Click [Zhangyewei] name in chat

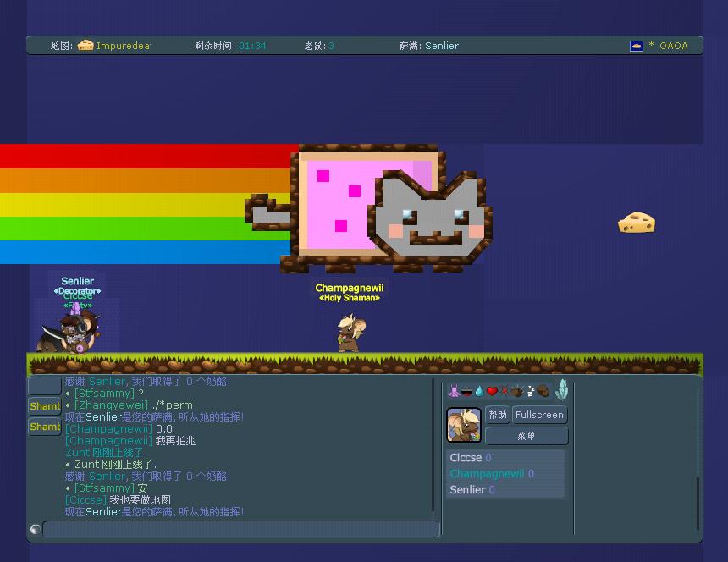tap(111, 405)
